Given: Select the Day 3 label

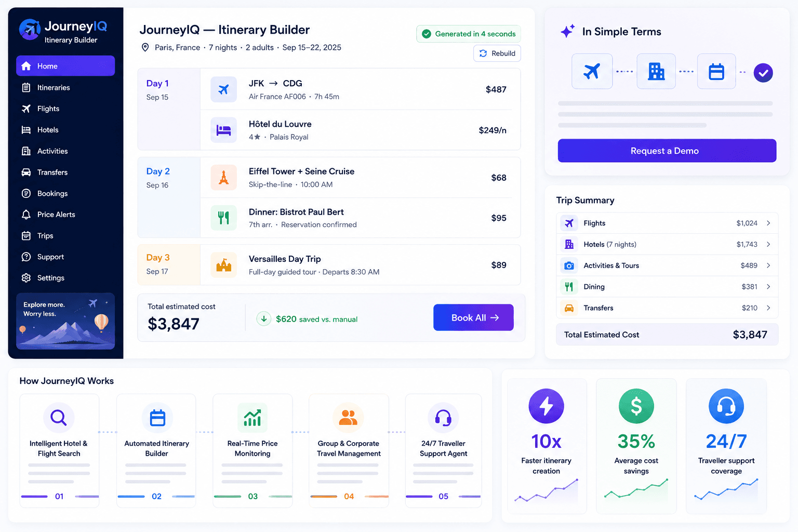Looking at the screenshot, I should click(158, 258).
